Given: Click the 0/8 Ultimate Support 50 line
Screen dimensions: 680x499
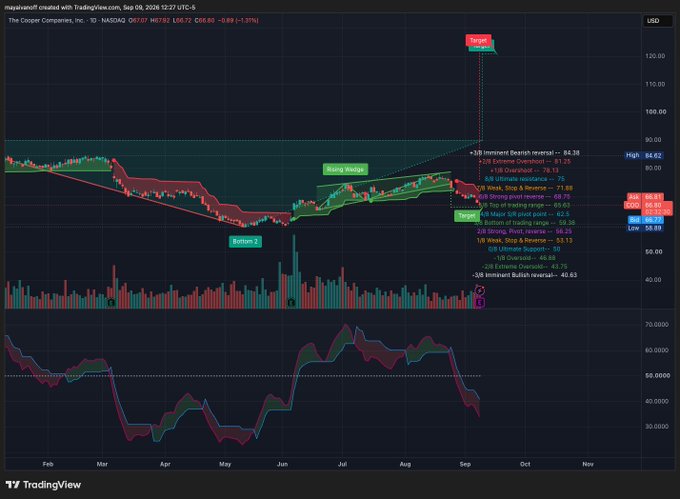Looking at the screenshot, I should pos(524,249).
